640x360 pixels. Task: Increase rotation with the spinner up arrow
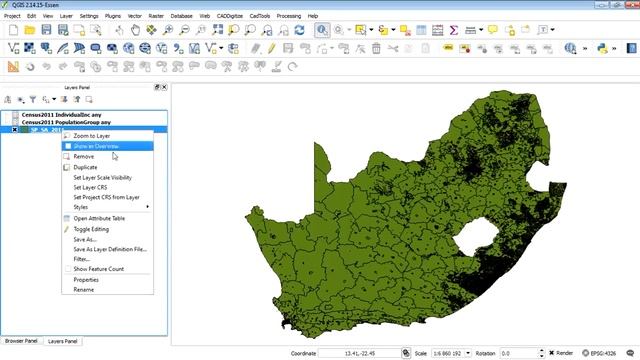click(542, 351)
